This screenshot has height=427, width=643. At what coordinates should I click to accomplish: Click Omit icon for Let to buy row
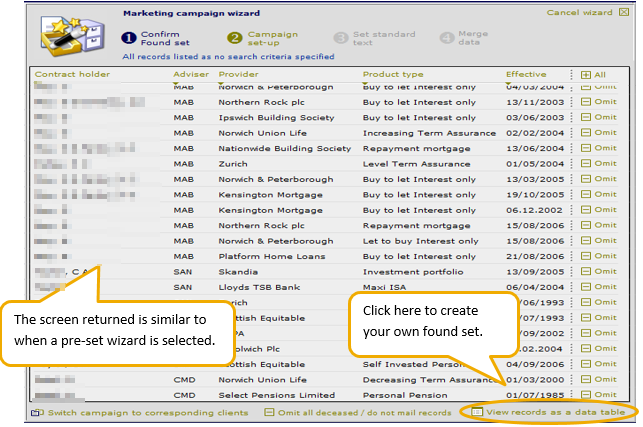pyautogui.click(x=586, y=240)
